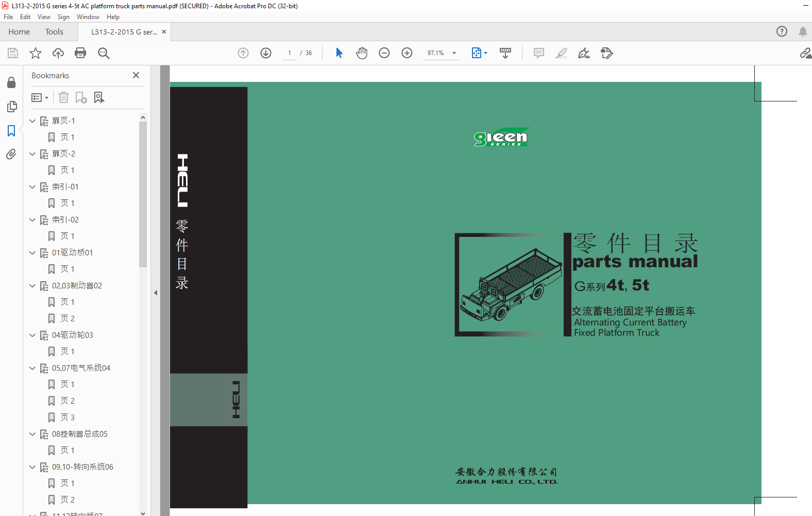
Task: Add new bookmark icon
Action: [x=81, y=97]
